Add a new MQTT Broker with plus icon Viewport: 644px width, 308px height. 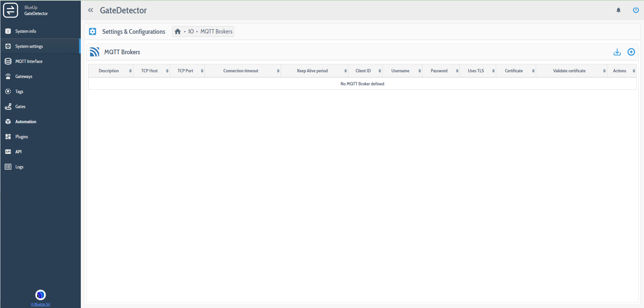point(631,52)
